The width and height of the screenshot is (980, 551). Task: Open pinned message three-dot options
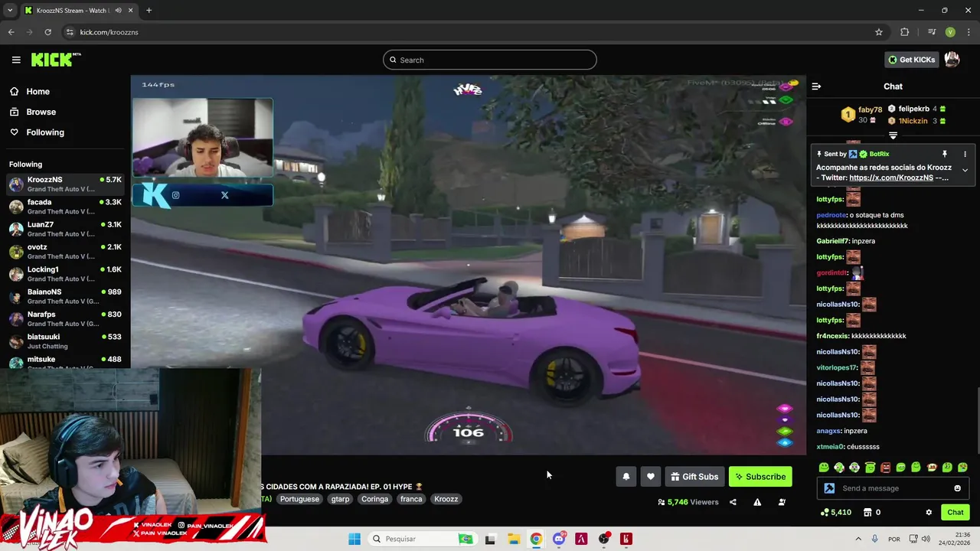point(965,154)
